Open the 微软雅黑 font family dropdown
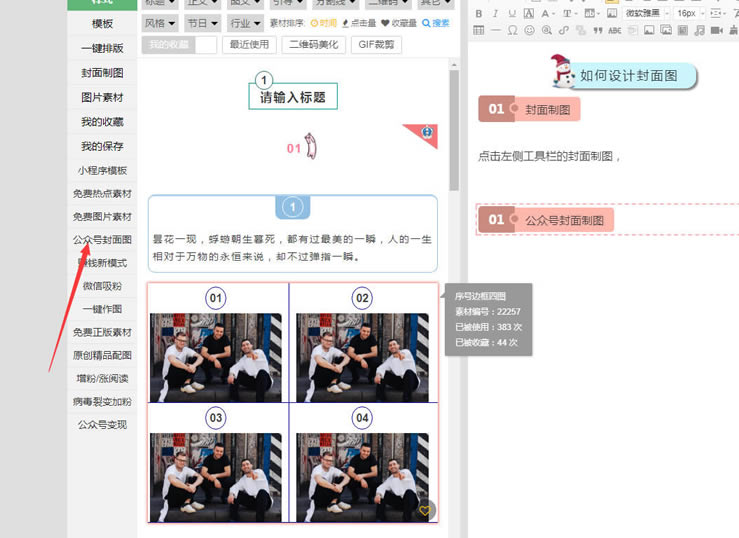The height and width of the screenshot is (538, 739). click(646, 14)
